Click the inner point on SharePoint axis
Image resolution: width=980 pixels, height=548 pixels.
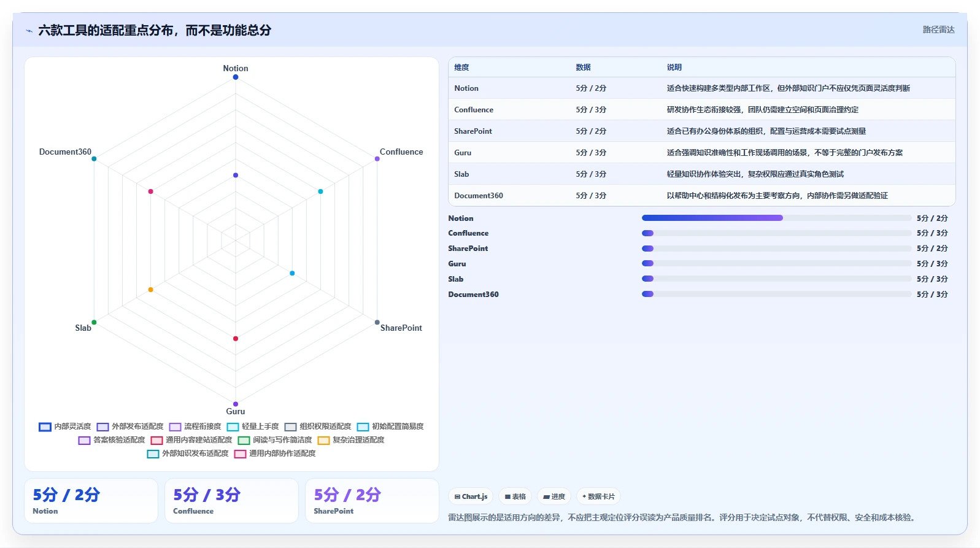coord(292,273)
